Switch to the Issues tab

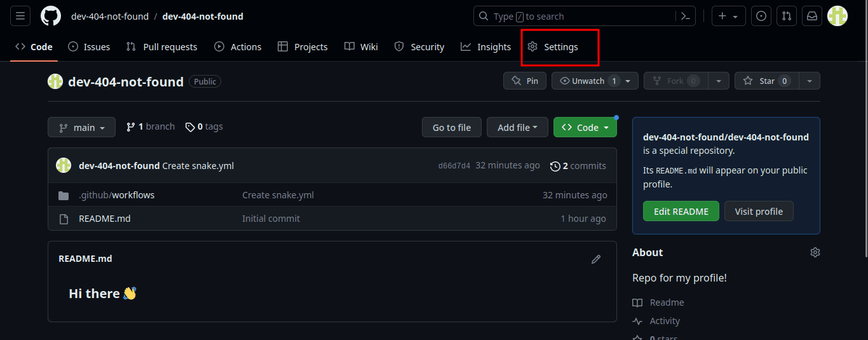click(x=89, y=46)
